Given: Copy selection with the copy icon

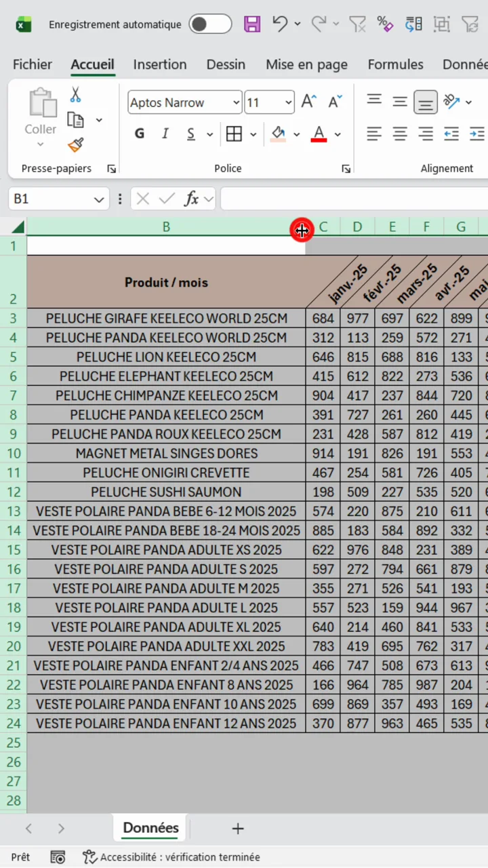Looking at the screenshot, I should 75,120.
